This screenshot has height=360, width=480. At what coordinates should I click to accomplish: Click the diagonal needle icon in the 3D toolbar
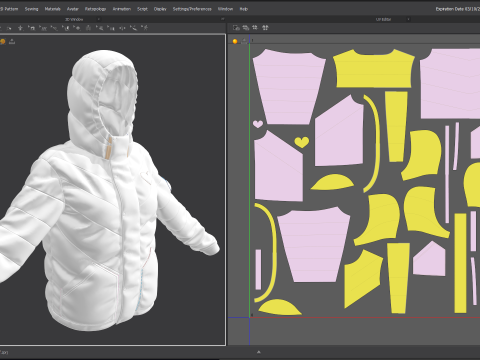[x=133, y=28]
